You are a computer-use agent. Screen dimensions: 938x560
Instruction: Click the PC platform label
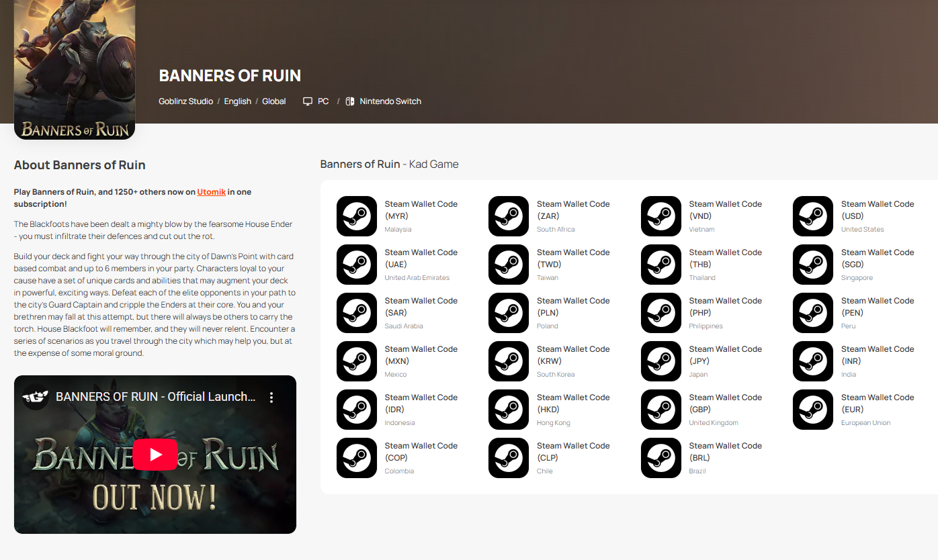[x=323, y=101]
